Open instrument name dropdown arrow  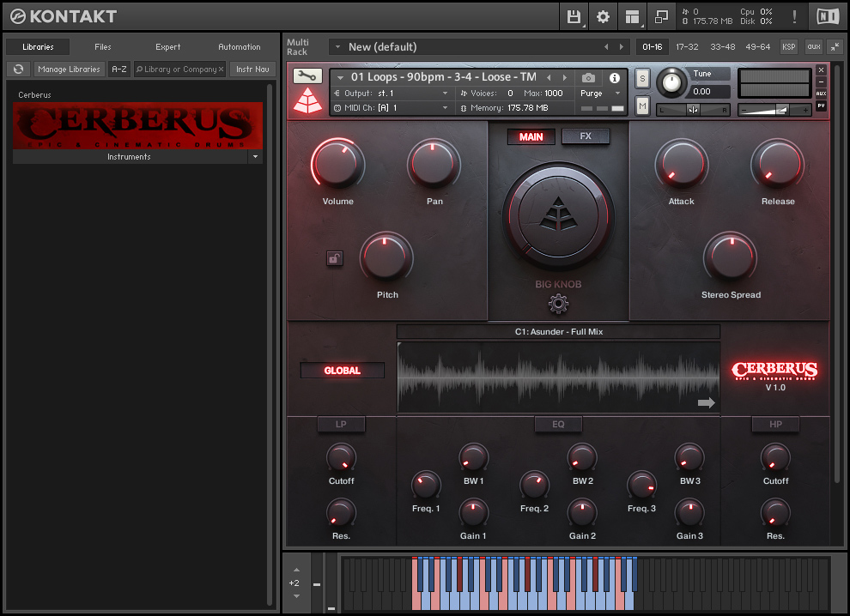point(341,78)
